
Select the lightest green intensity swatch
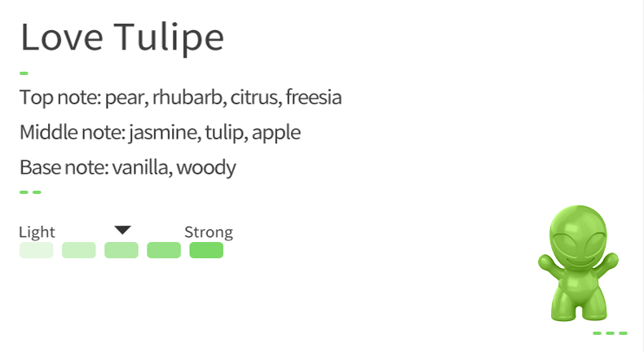pos(36,250)
